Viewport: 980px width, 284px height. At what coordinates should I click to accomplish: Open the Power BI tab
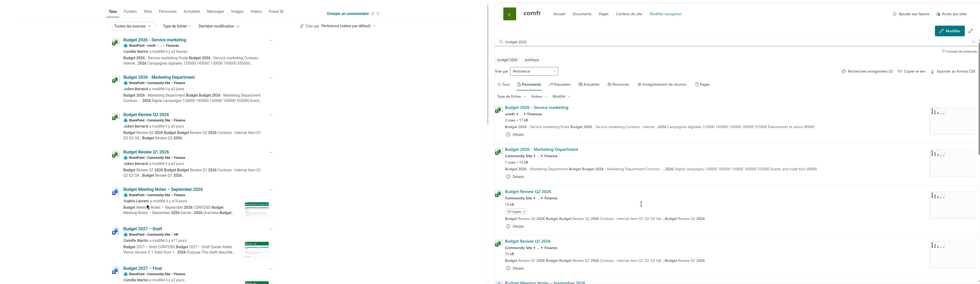click(276, 12)
